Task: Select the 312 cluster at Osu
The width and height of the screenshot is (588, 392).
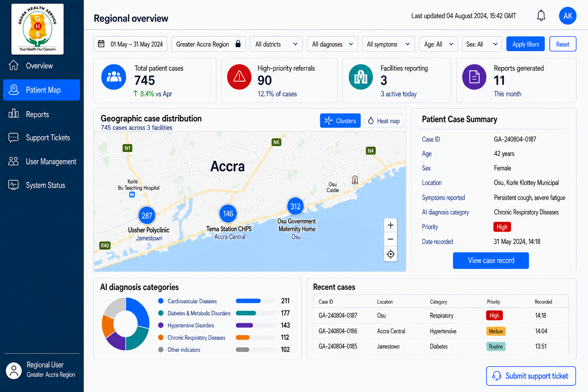Action: (x=295, y=206)
